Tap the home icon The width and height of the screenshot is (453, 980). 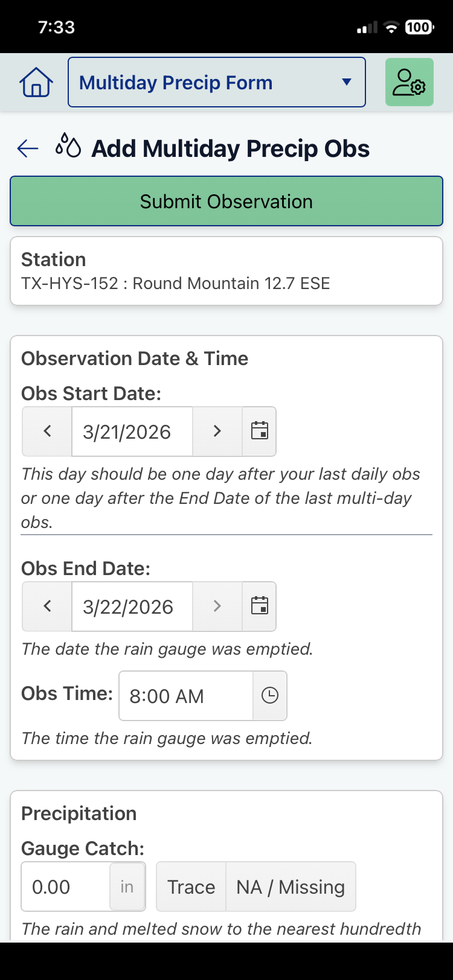(x=36, y=83)
